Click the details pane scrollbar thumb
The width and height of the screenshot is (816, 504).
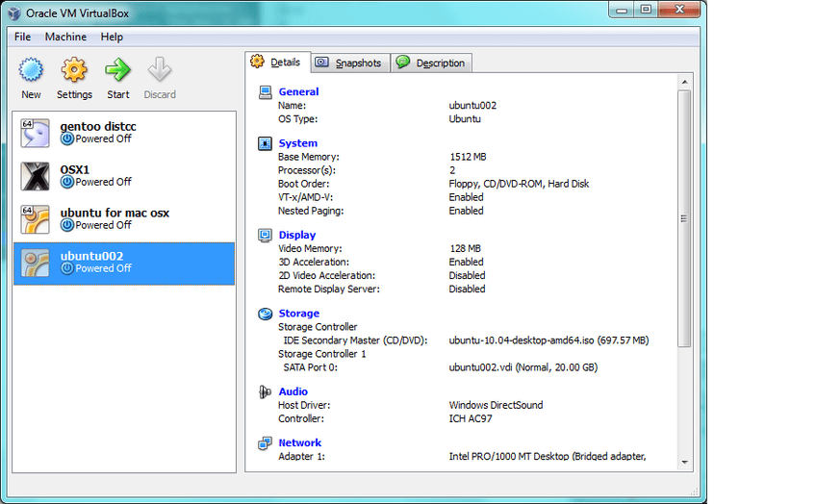pos(685,218)
